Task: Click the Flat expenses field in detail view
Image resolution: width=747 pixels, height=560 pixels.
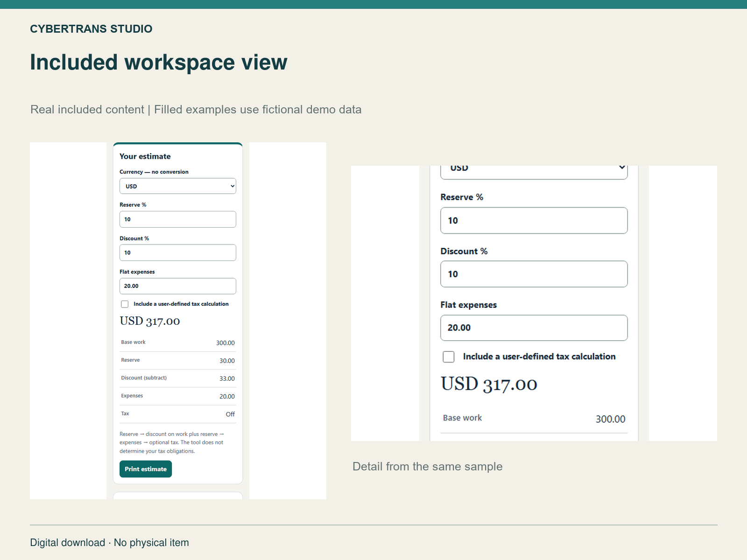Action: pyautogui.click(x=534, y=328)
